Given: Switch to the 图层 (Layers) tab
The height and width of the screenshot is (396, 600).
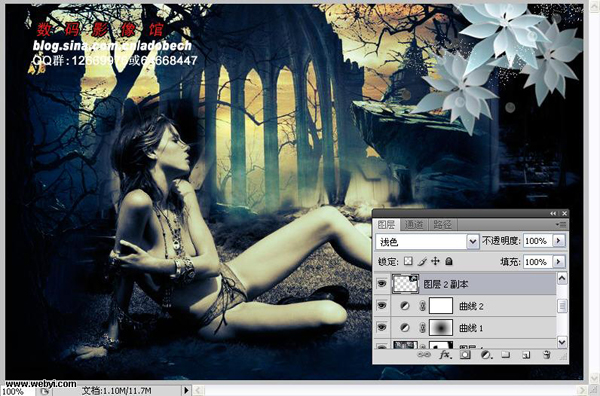Looking at the screenshot, I should click(x=386, y=225).
